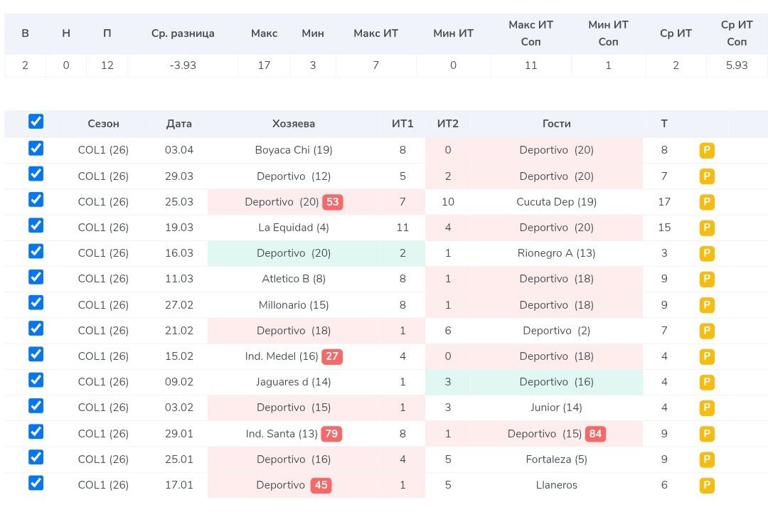The image size is (768, 532).
Task: Click yellow P icon in Llaneros row
Action: [x=707, y=486]
